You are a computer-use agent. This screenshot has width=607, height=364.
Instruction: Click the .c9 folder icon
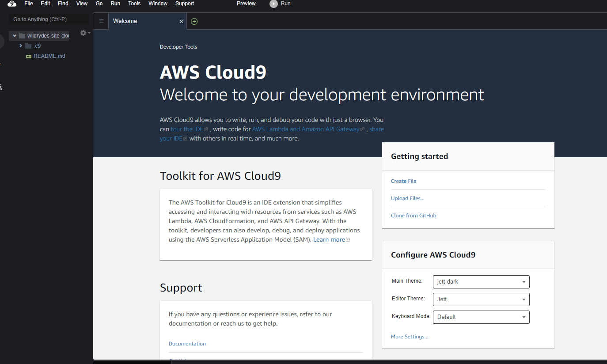pos(27,45)
